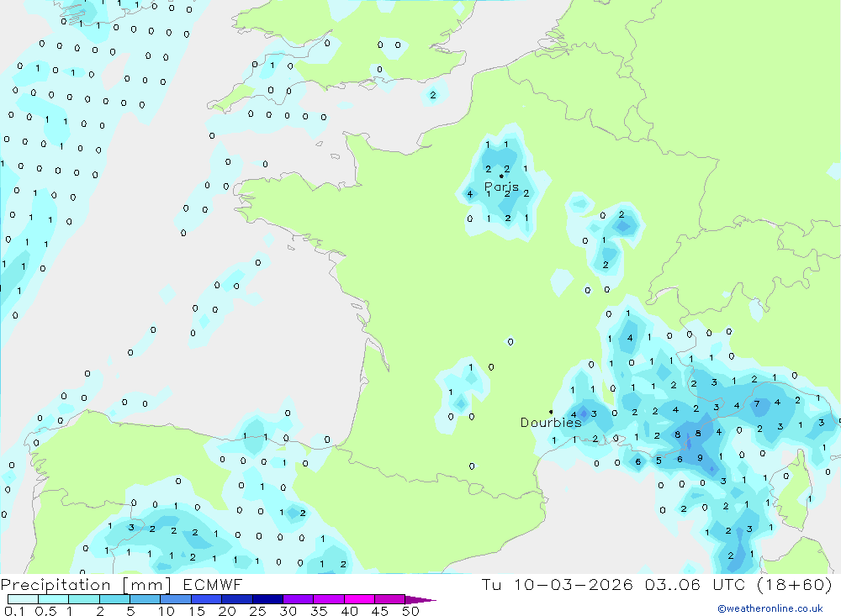
Task: Click the '(18+60)' forecast step text
Action: 795,584
